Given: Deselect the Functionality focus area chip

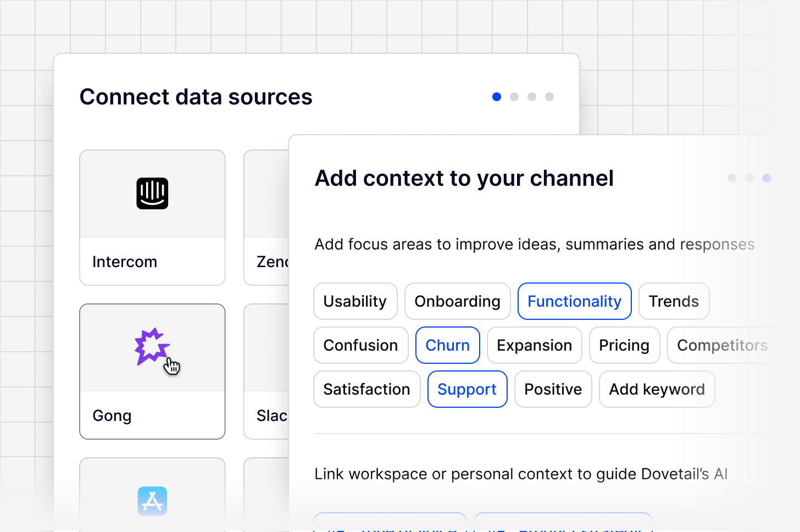Looking at the screenshot, I should click(x=575, y=301).
